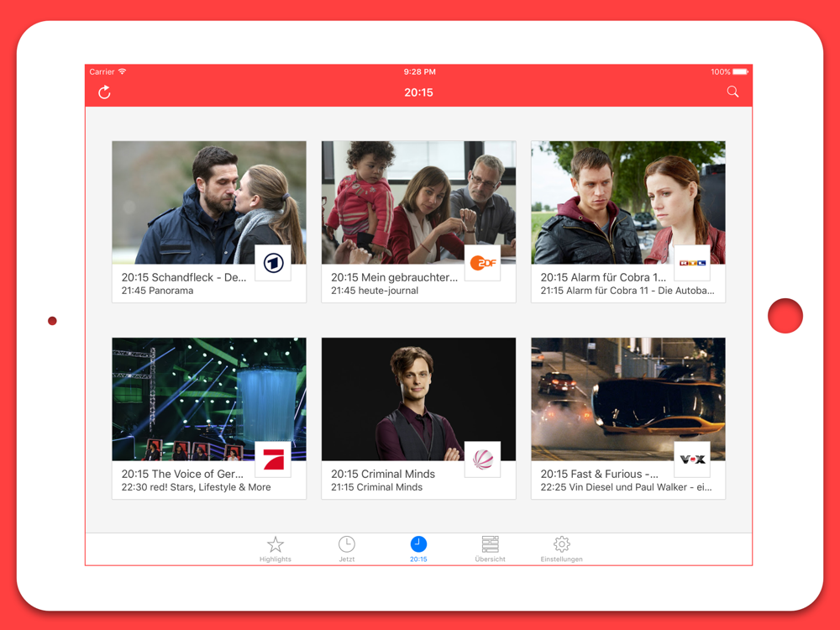This screenshot has width=840, height=630.
Task: Open search with the magnifier icon
Action: [x=732, y=92]
